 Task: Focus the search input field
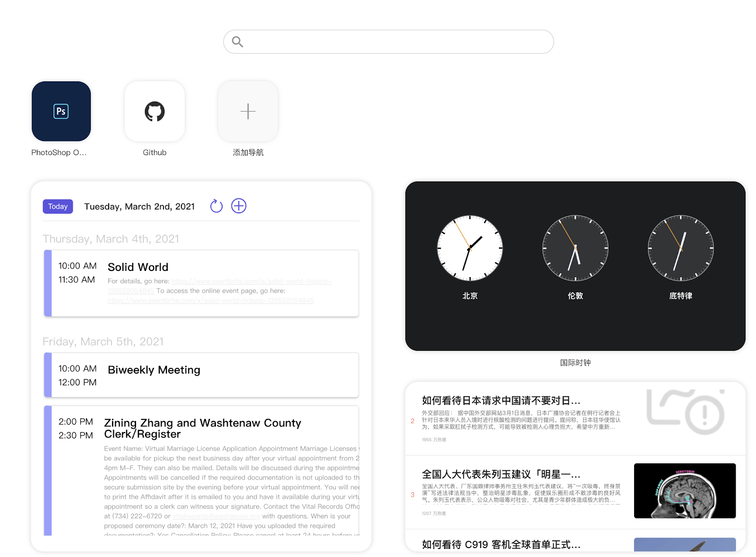click(388, 42)
